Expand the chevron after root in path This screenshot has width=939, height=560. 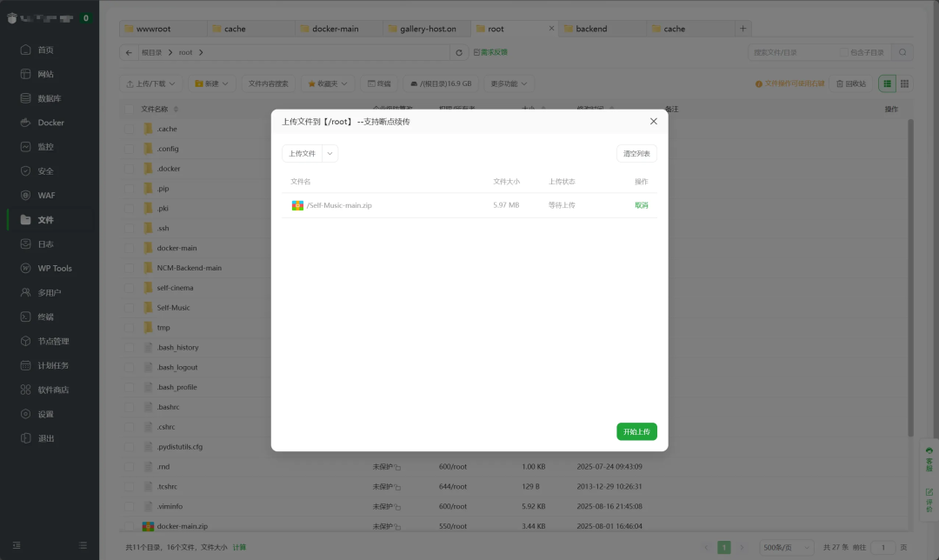click(x=201, y=53)
